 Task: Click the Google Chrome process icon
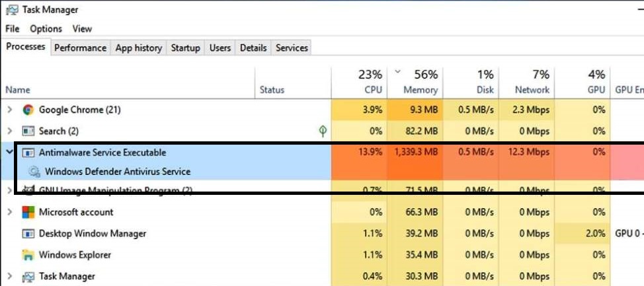click(28, 110)
